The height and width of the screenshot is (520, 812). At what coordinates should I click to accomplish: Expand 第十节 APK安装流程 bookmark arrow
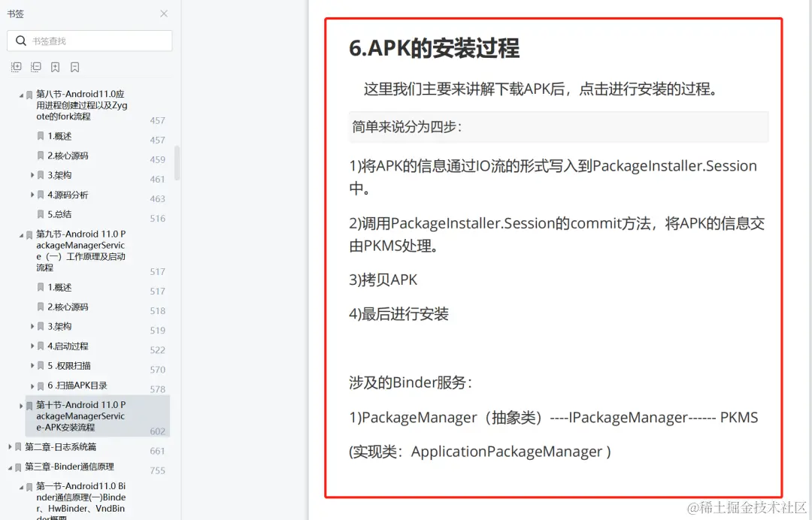pos(21,407)
